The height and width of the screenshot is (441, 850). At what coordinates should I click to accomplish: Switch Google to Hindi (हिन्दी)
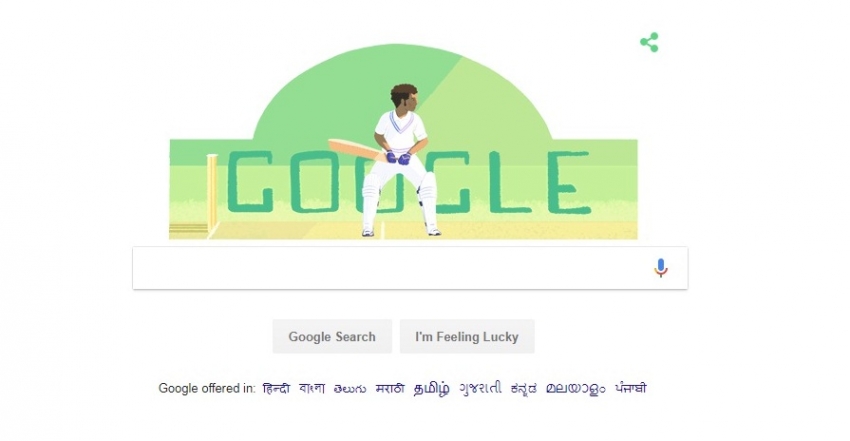click(276, 388)
